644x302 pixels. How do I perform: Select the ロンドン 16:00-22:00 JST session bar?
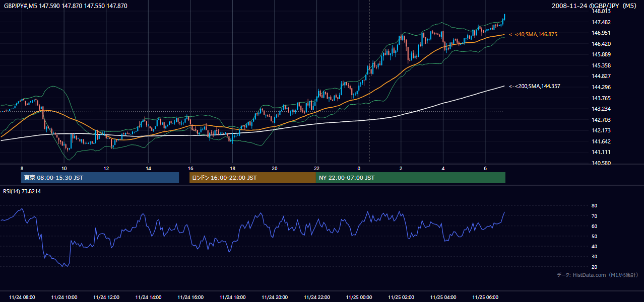tap(252, 178)
